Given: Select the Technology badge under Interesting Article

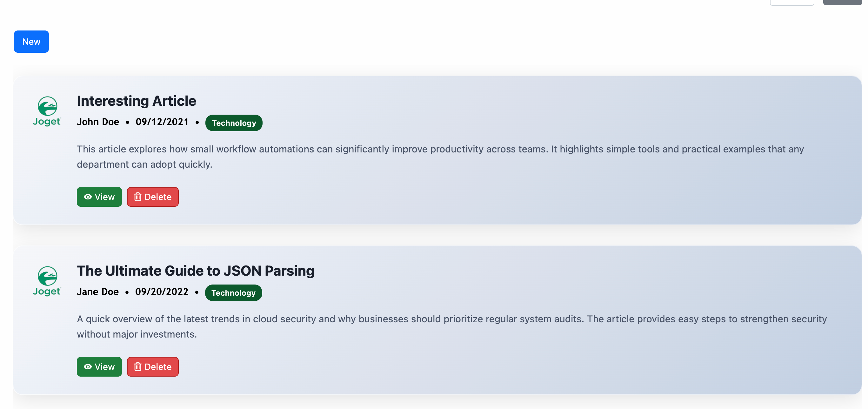Looking at the screenshot, I should click(234, 123).
